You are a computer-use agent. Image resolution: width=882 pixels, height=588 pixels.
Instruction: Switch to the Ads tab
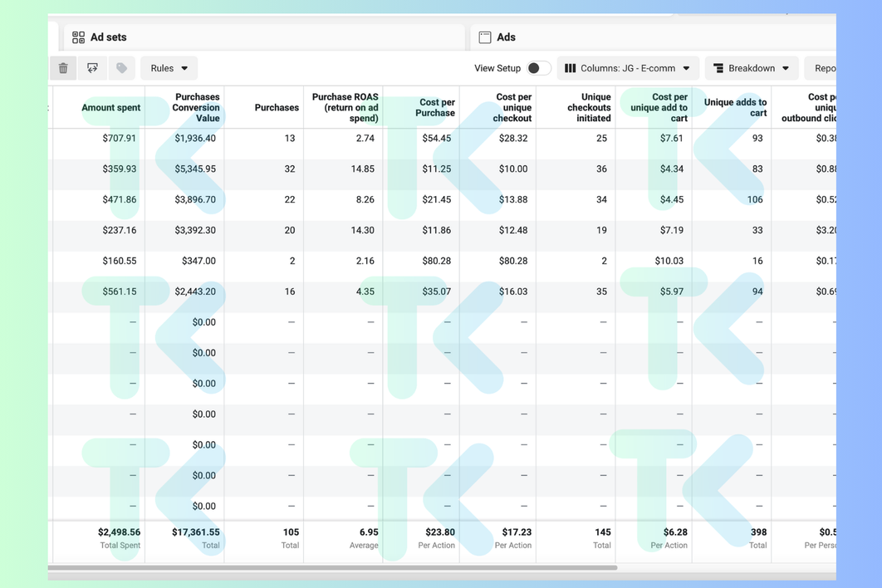[x=506, y=37]
